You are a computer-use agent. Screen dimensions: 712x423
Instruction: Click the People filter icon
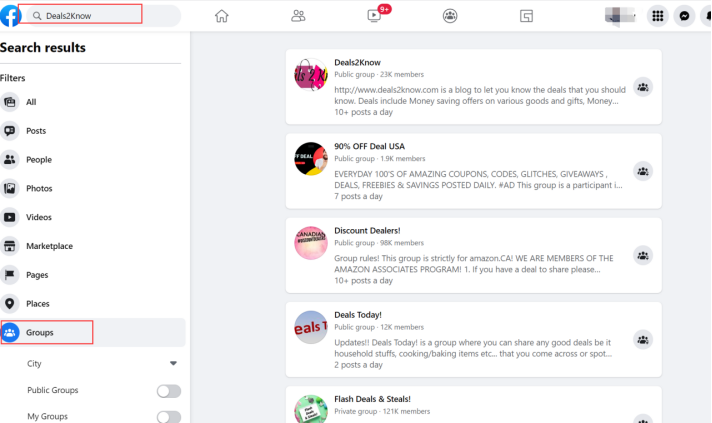point(10,160)
